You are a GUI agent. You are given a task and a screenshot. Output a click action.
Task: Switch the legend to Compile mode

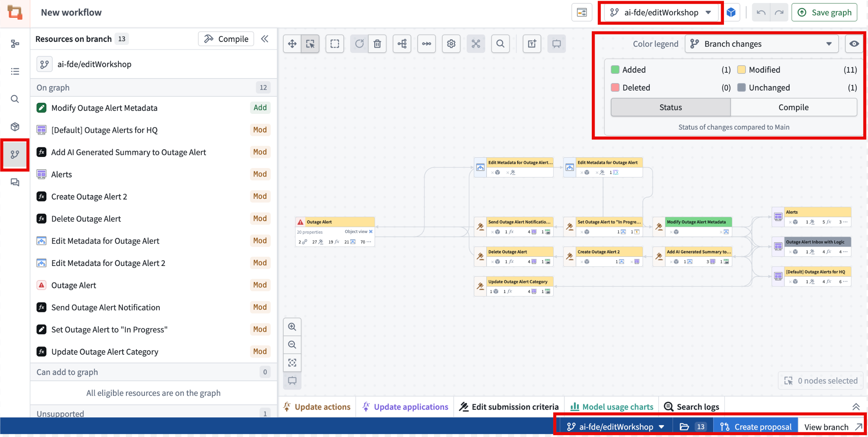tap(793, 107)
